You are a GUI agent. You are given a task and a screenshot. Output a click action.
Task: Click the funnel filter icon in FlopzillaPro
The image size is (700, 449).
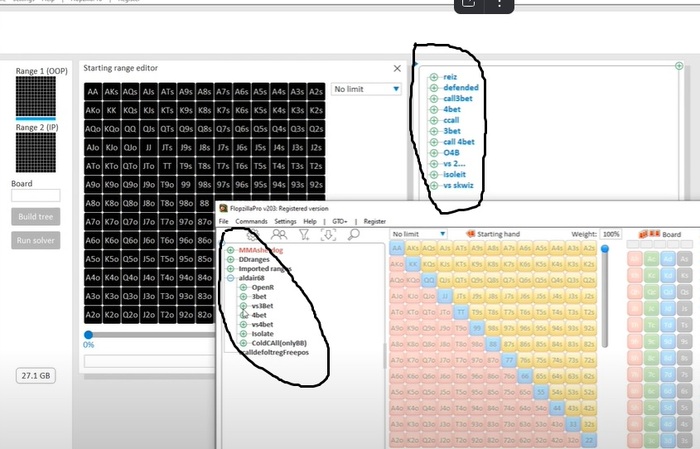pos(304,235)
